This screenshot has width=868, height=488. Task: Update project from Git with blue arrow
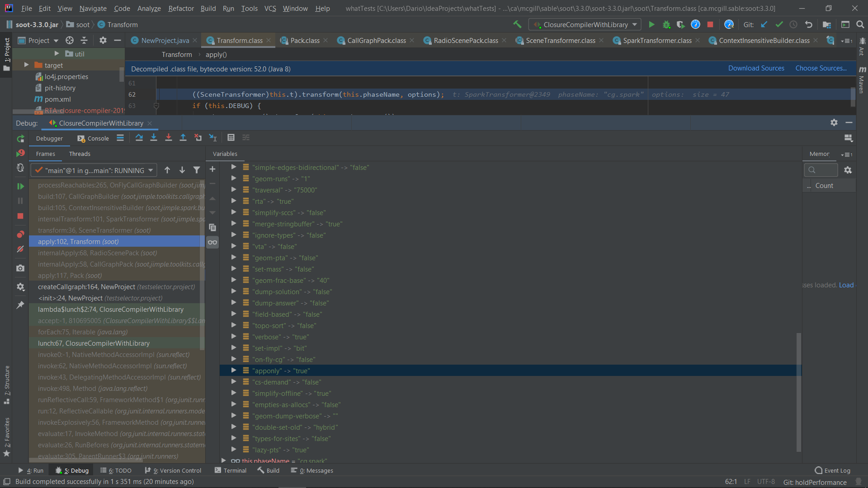[x=764, y=24]
